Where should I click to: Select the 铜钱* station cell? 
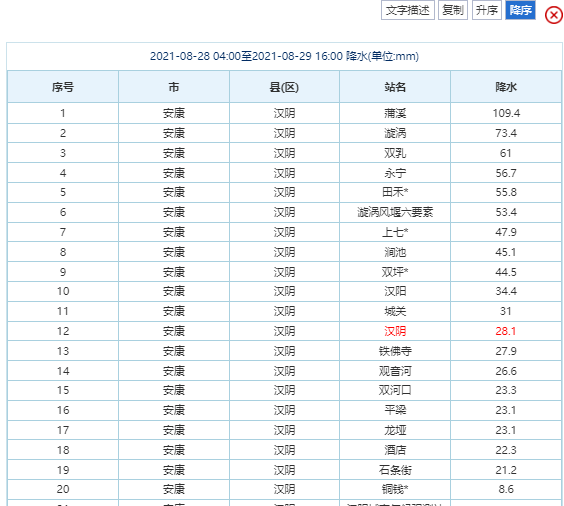pyautogui.click(x=395, y=489)
